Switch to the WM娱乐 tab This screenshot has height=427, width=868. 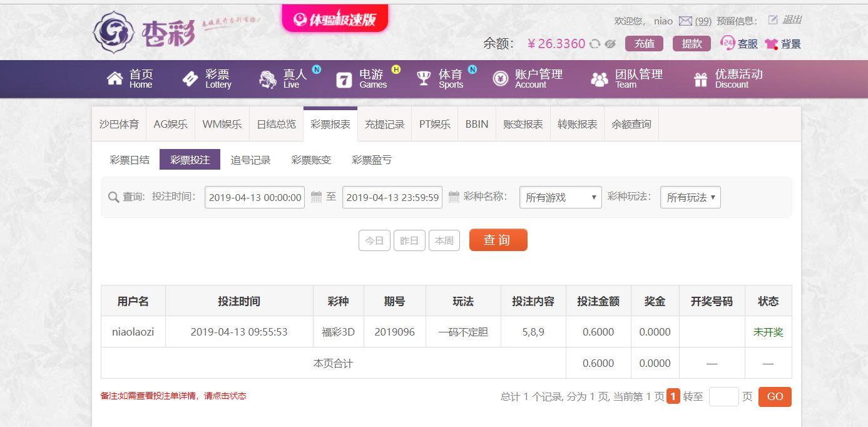pyautogui.click(x=222, y=124)
